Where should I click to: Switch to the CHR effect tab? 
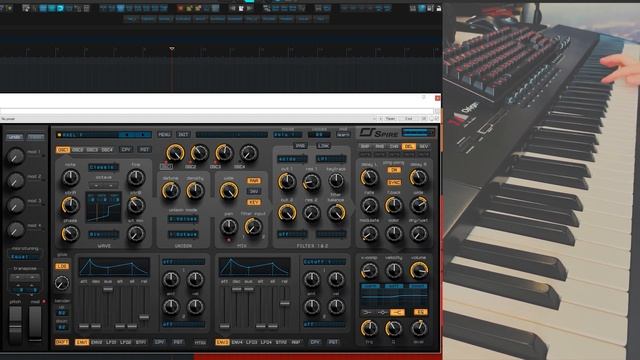[394, 146]
